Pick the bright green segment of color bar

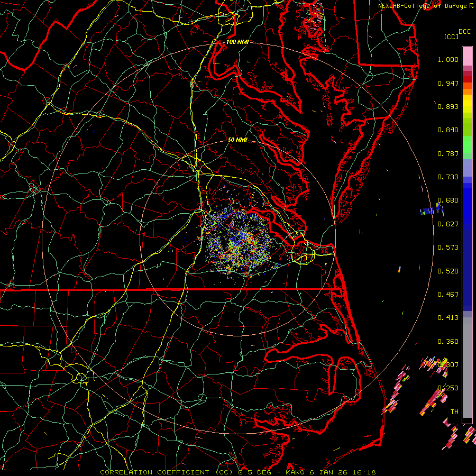click(467, 144)
